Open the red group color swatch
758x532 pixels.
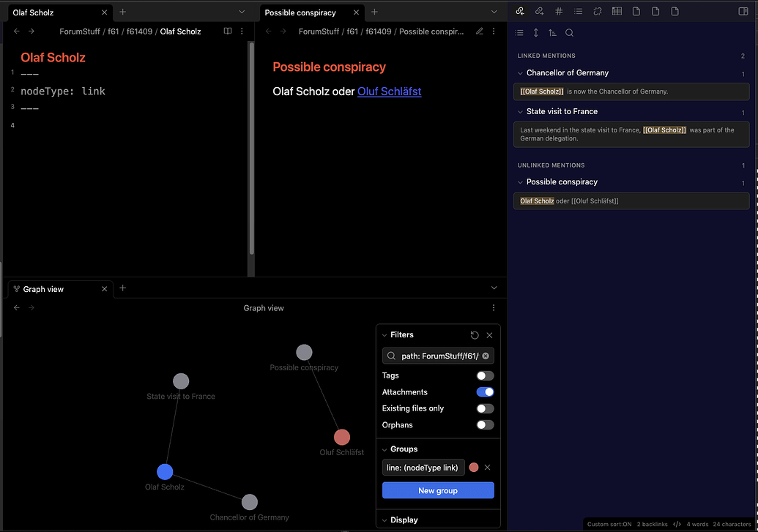474,468
